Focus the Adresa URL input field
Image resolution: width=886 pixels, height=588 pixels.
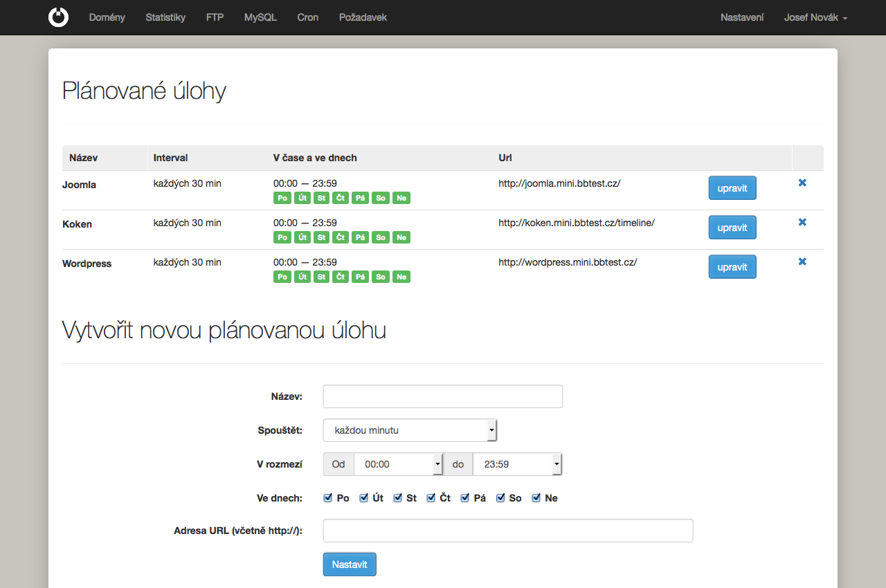click(x=508, y=531)
